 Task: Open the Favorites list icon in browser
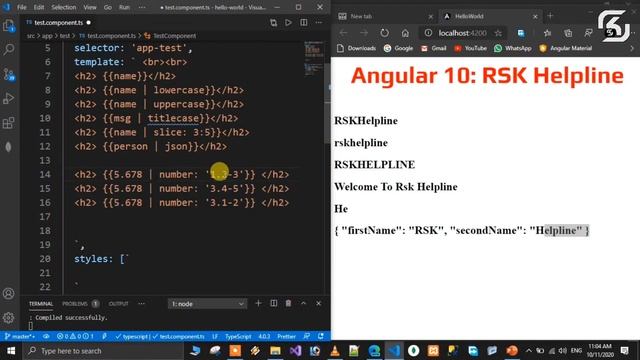tap(547, 33)
